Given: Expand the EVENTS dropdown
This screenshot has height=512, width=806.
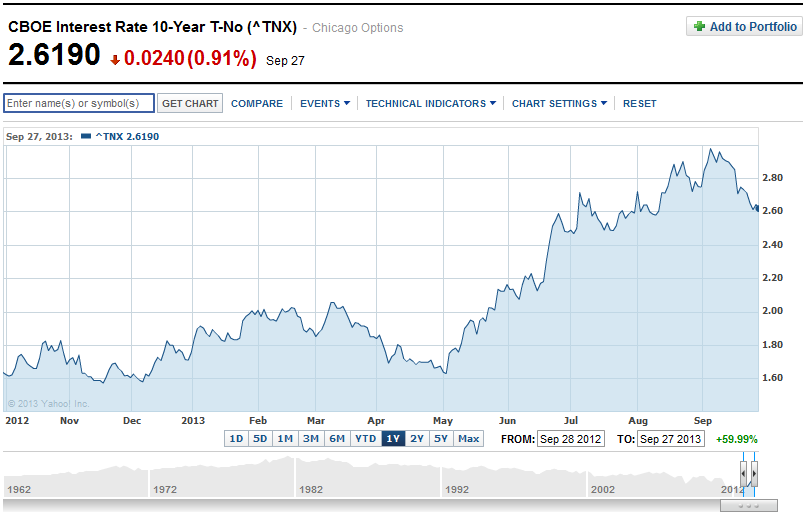Looking at the screenshot, I should coord(325,104).
